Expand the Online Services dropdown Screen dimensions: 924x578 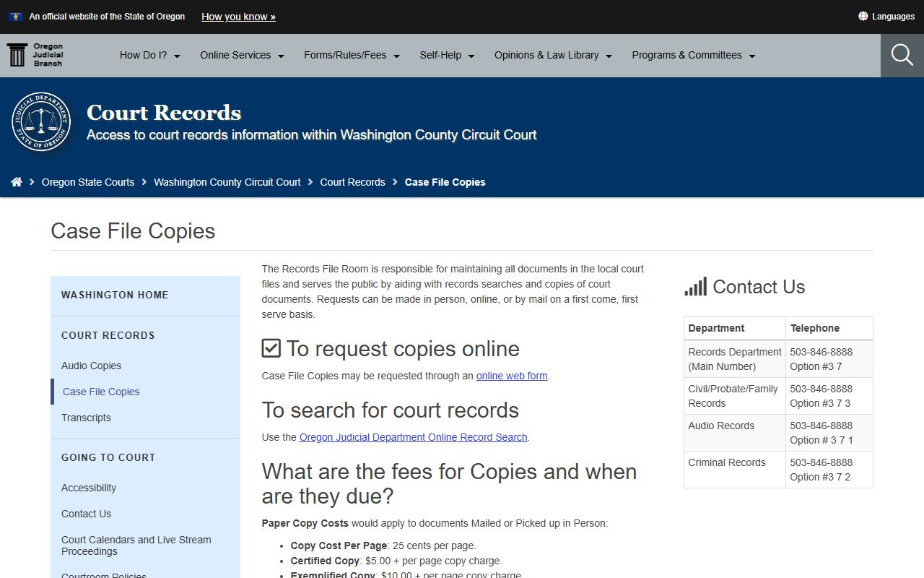pos(243,55)
